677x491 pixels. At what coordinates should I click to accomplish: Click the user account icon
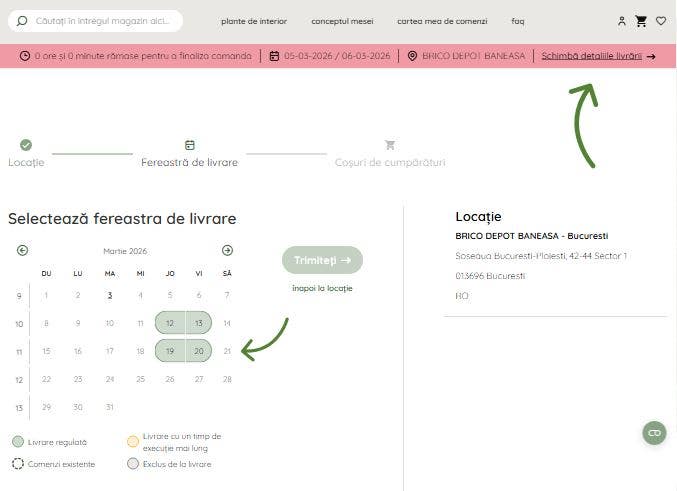622,21
